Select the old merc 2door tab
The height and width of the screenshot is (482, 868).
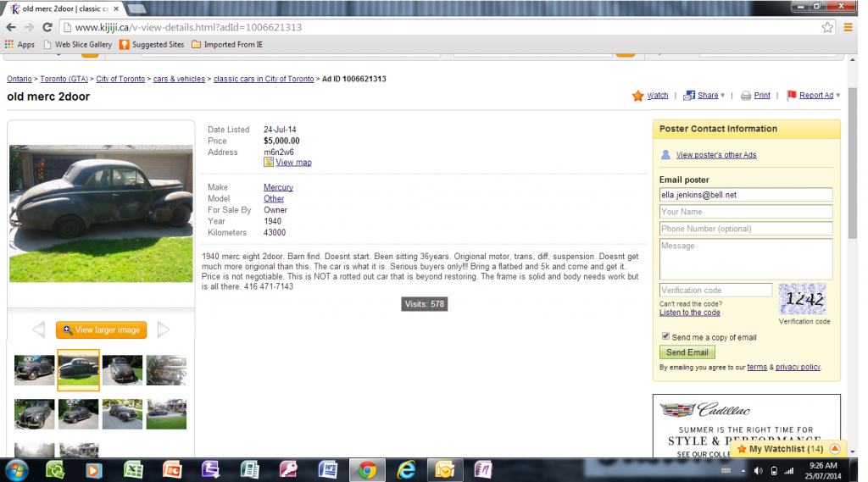[64, 8]
